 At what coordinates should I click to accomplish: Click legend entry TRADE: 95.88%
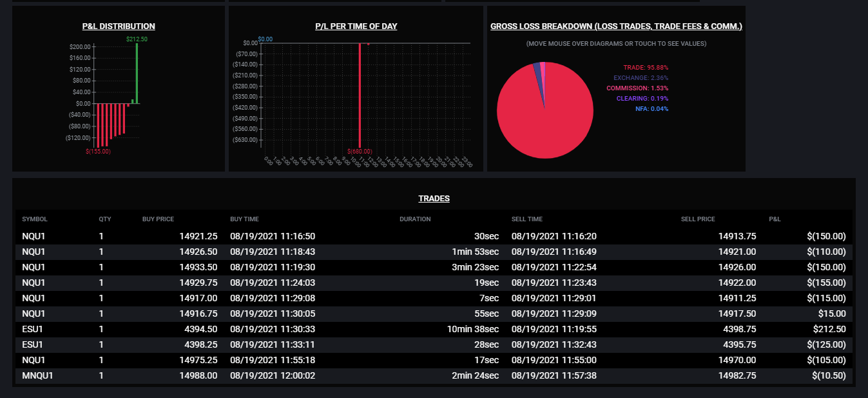646,68
